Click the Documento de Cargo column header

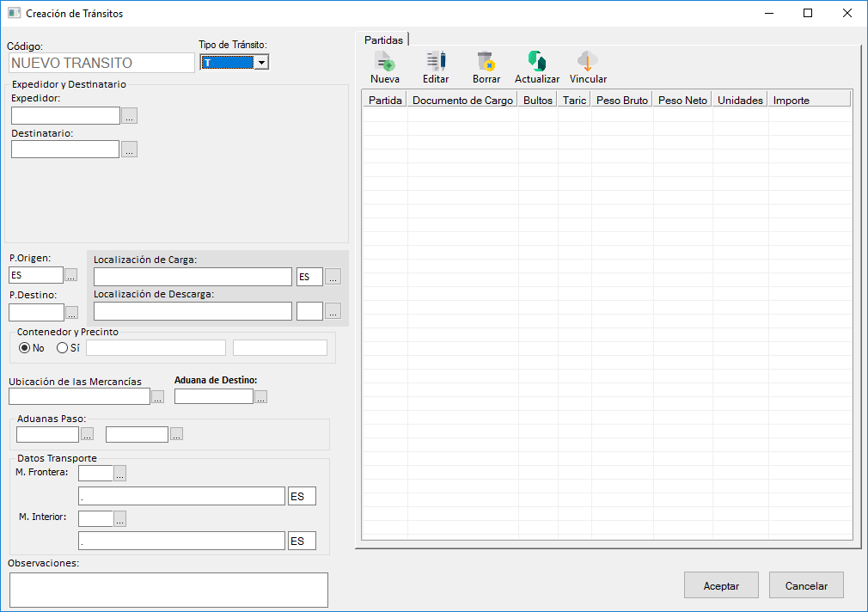[x=462, y=101]
